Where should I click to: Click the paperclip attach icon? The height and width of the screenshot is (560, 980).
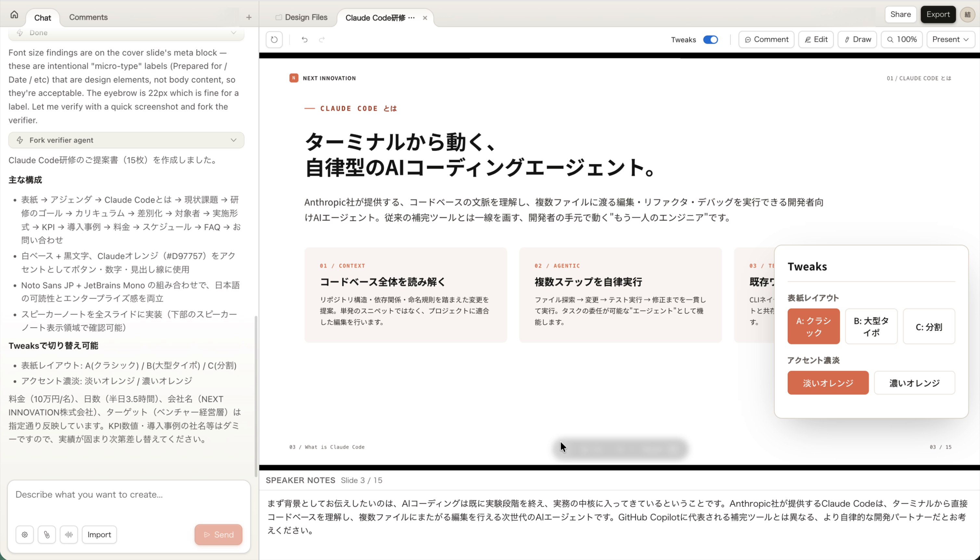coord(46,535)
